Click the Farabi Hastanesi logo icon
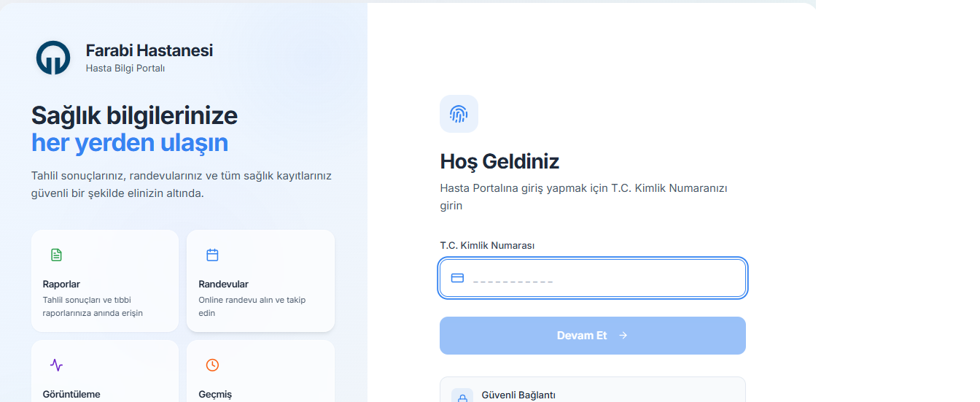This screenshot has width=980, height=402. pyautogui.click(x=53, y=58)
